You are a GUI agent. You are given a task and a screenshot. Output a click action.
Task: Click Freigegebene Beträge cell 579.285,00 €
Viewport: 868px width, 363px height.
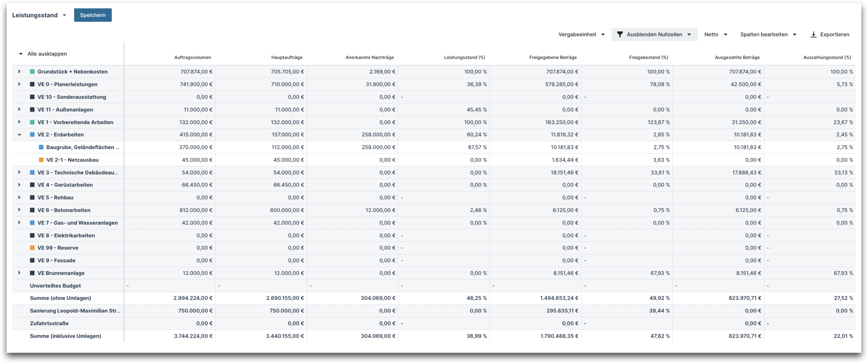pyautogui.click(x=561, y=84)
